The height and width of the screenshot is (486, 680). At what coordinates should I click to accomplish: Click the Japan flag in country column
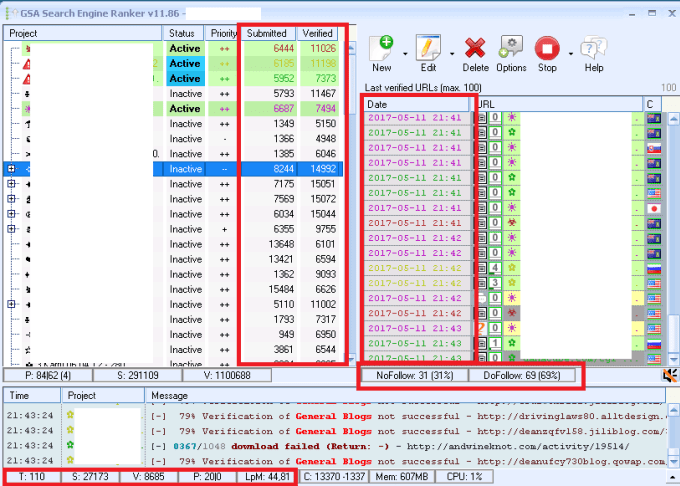click(x=654, y=209)
